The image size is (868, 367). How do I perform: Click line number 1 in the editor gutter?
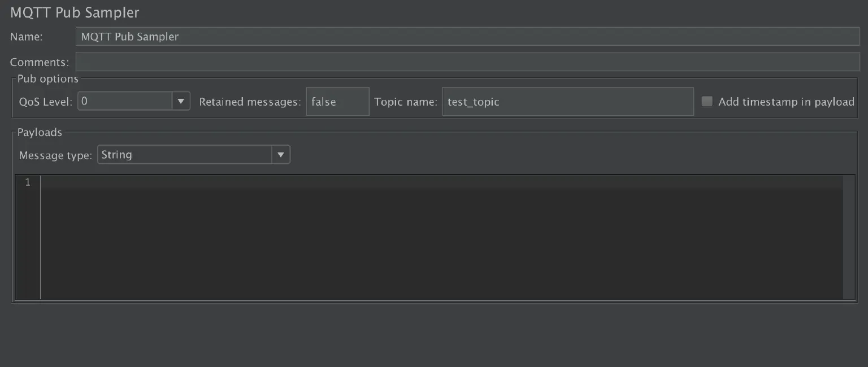(28, 182)
